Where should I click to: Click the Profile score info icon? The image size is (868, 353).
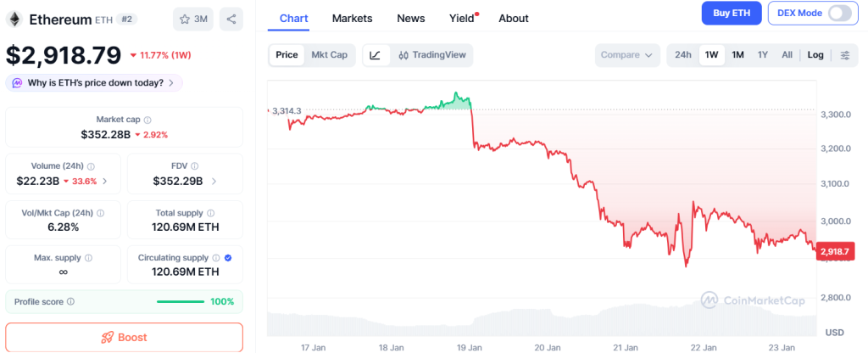70,301
